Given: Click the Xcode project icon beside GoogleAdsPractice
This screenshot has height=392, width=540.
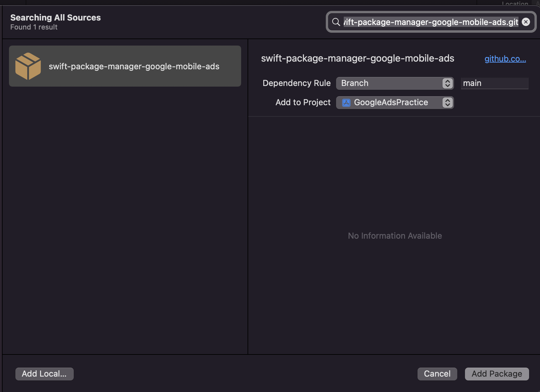Looking at the screenshot, I should pos(346,103).
